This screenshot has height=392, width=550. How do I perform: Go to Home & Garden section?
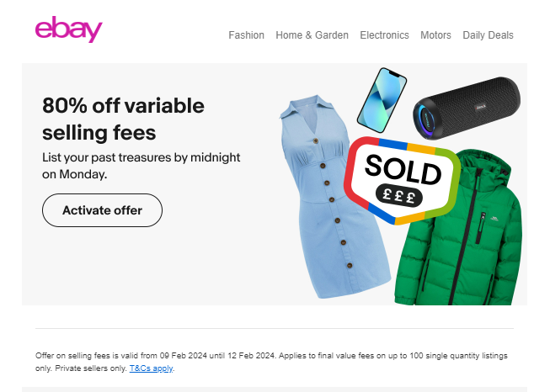point(312,35)
